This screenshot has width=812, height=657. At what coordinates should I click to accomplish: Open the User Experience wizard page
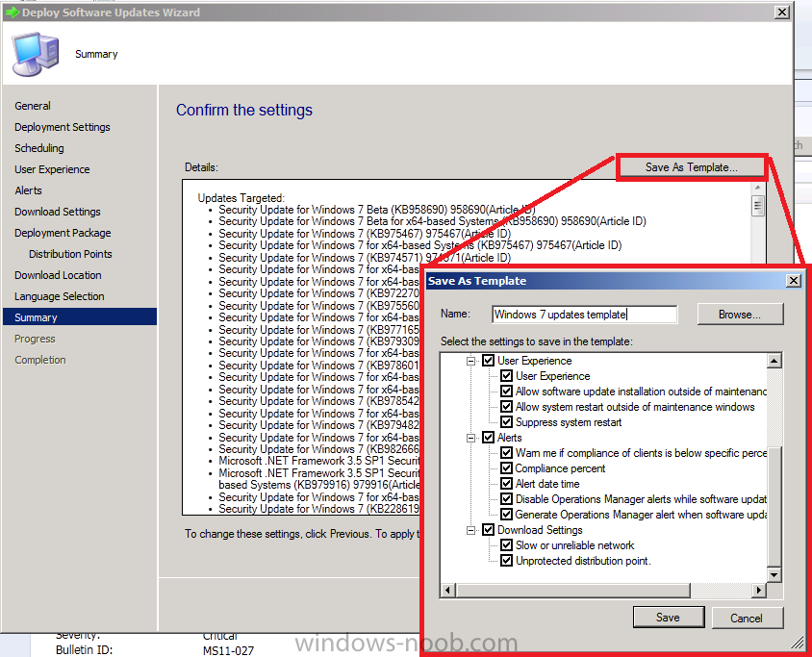coord(52,169)
